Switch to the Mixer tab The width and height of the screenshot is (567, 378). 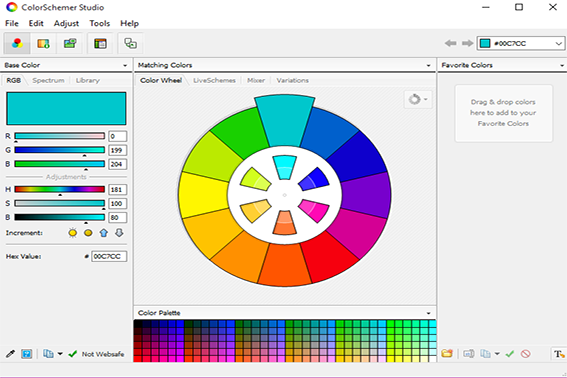(x=256, y=80)
